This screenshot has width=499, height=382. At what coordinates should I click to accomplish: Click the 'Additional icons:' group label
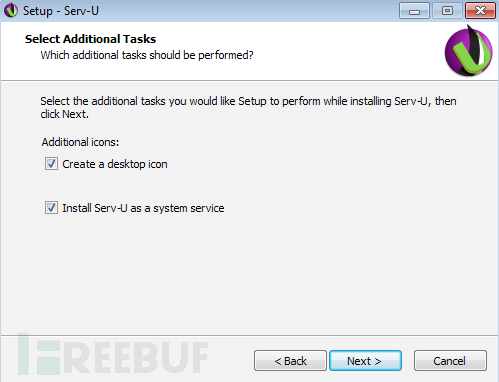click(x=80, y=142)
